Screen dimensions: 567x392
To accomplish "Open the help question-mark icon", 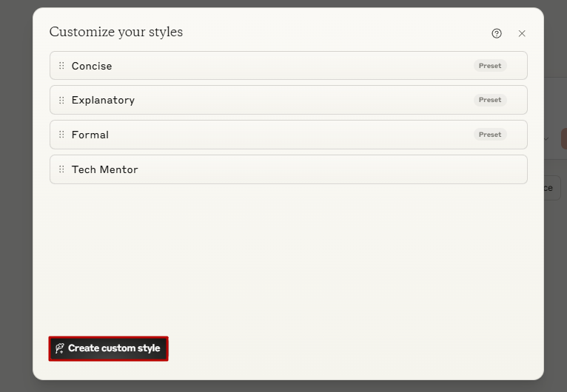I will click(497, 33).
